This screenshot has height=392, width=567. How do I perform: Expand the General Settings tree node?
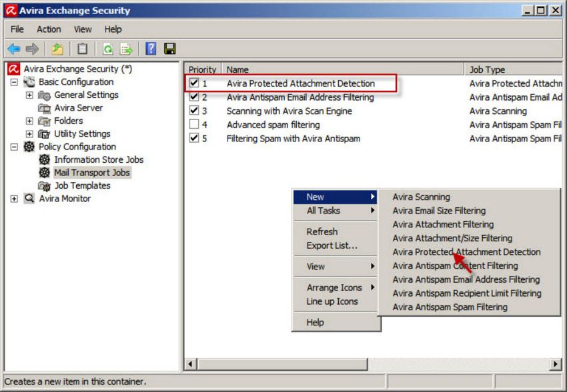coord(29,95)
